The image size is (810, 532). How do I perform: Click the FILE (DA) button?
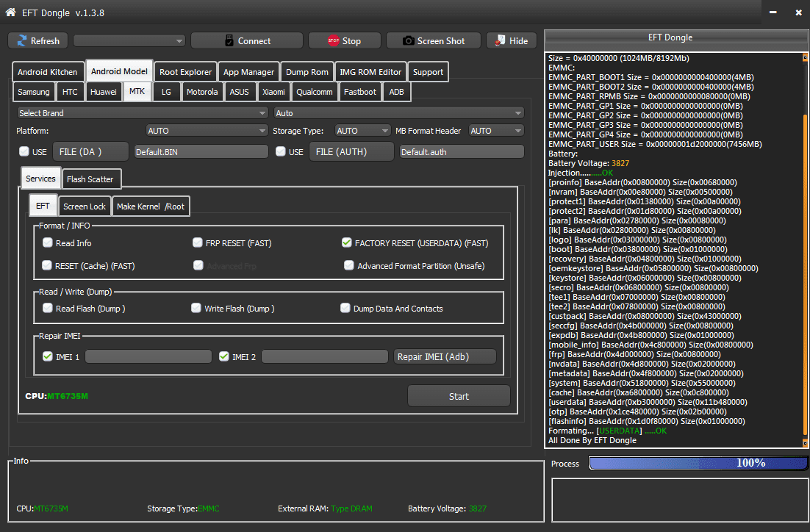pos(90,152)
